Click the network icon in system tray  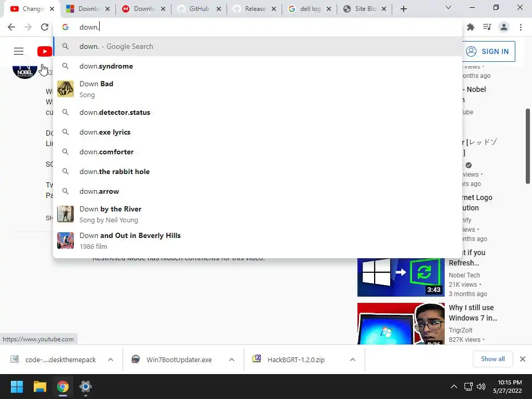469,387
